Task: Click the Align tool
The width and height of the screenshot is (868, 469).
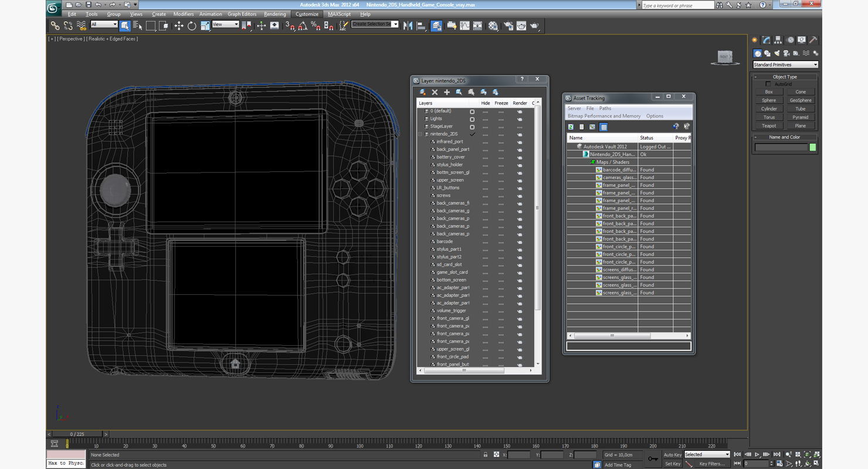Action: pyautogui.click(x=421, y=26)
